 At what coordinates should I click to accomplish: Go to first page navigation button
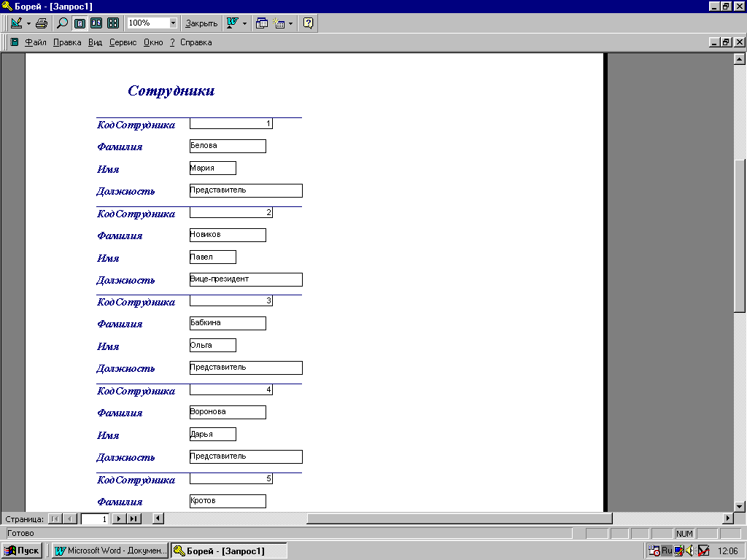click(x=55, y=518)
